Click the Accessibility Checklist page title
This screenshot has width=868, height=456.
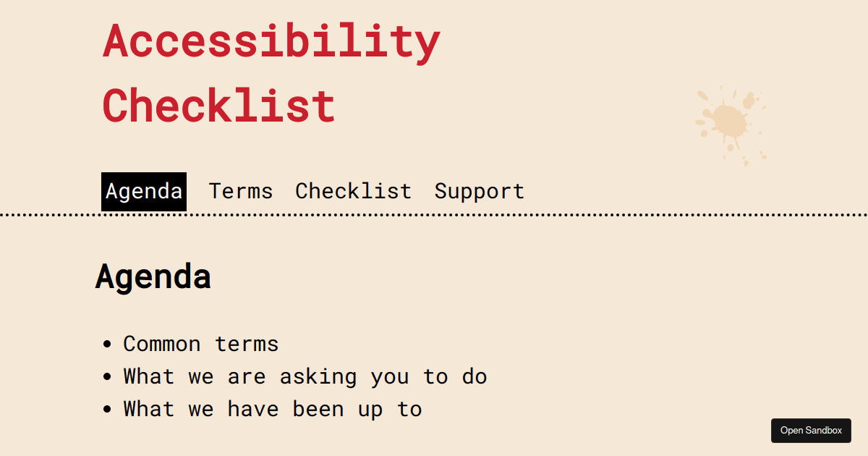(x=271, y=72)
